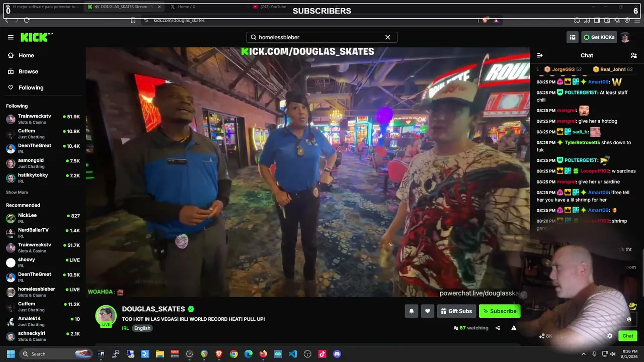Viewport: 644px width, 362px height.
Task: Open the taskbar clock and date
Action: click(x=630, y=354)
